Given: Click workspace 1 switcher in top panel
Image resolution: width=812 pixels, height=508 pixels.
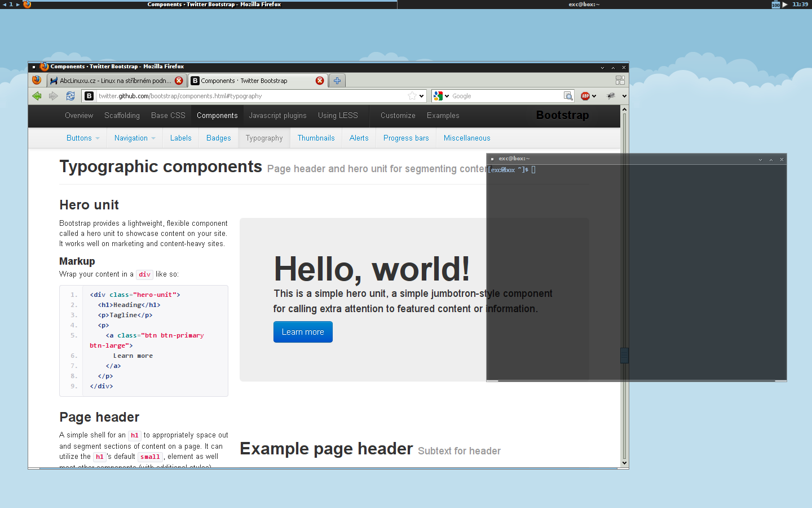Looking at the screenshot, I should coord(11,4).
